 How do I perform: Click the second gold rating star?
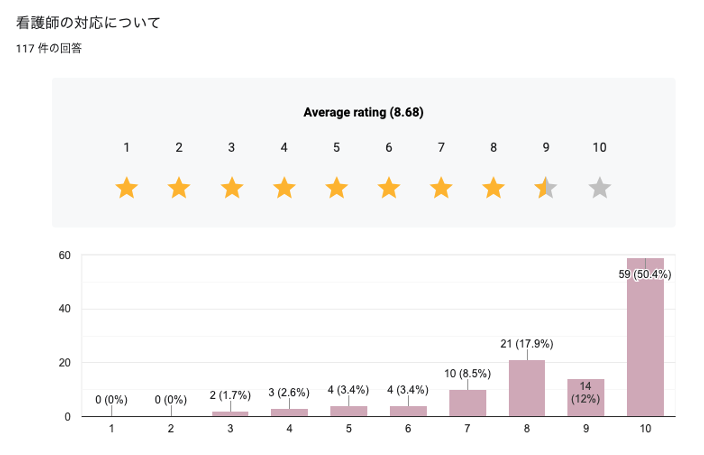point(179,187)
